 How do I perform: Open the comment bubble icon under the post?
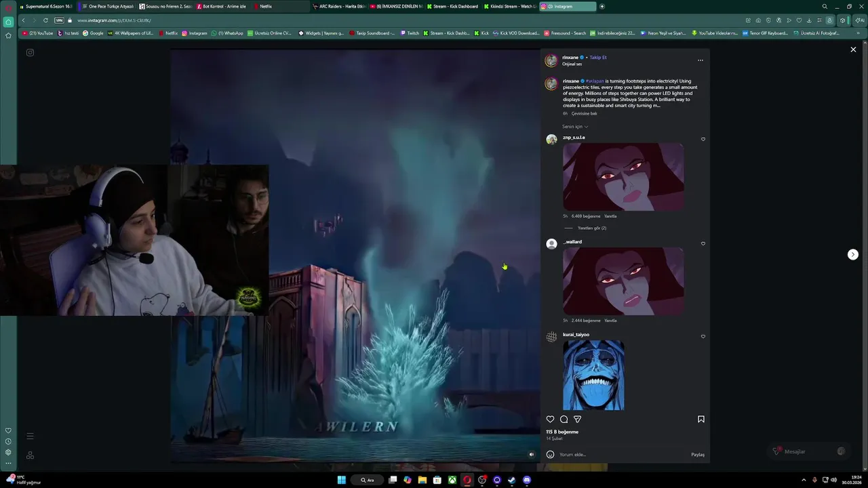tap(564, 419)
